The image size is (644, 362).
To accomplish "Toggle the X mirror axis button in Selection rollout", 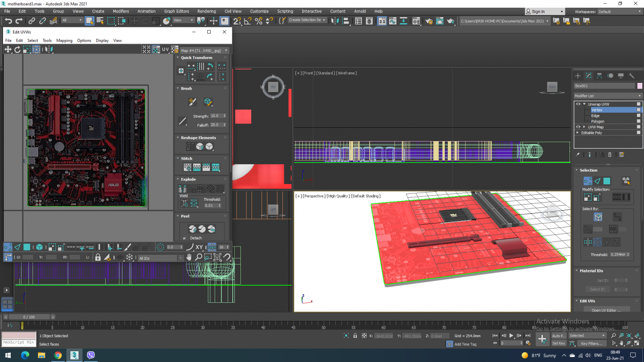I will pyautogui.click(x=598, y=242).
